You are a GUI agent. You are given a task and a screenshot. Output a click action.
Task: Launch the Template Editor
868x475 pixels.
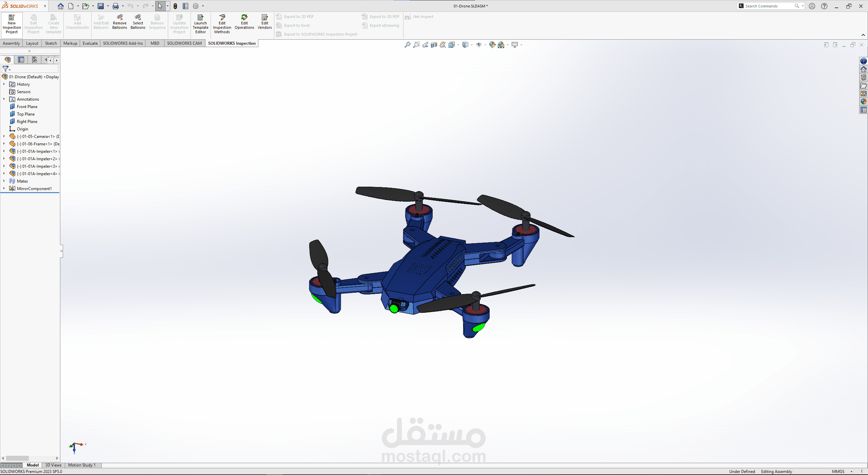click(x=201, y=24)
